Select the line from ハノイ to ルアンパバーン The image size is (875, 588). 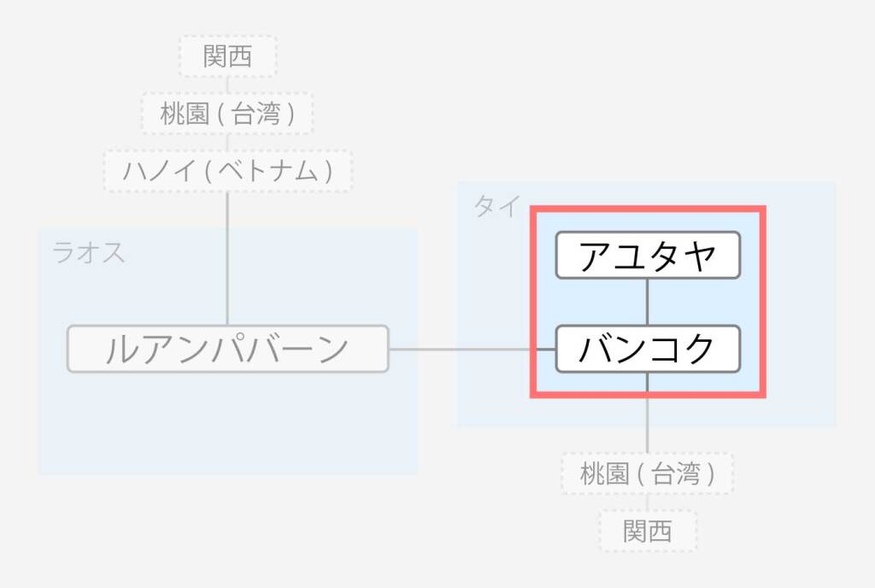pos(227,258)
